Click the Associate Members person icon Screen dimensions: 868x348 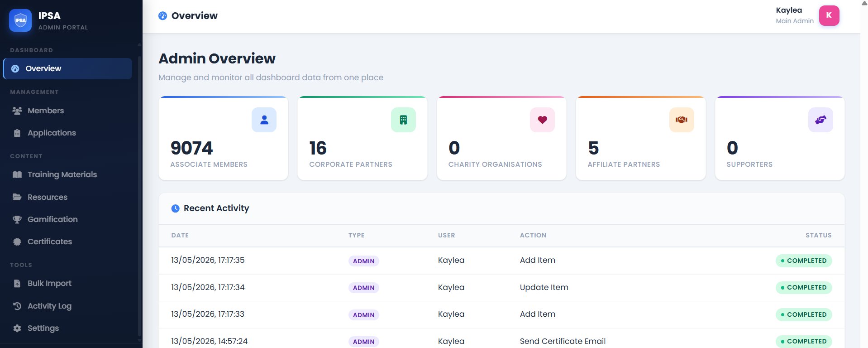click(x=264, y=120)
